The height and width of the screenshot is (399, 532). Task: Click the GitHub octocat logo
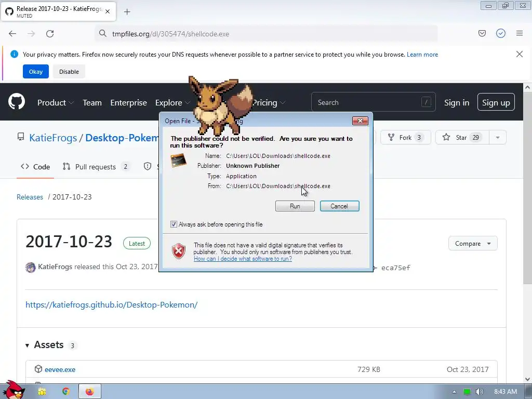[17, 101]
